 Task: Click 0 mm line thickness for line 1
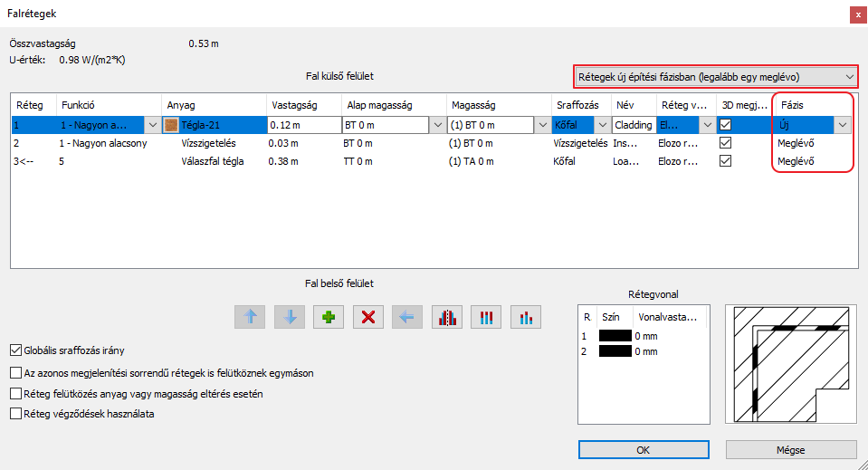pyautogui.click(x=646, y=335)
